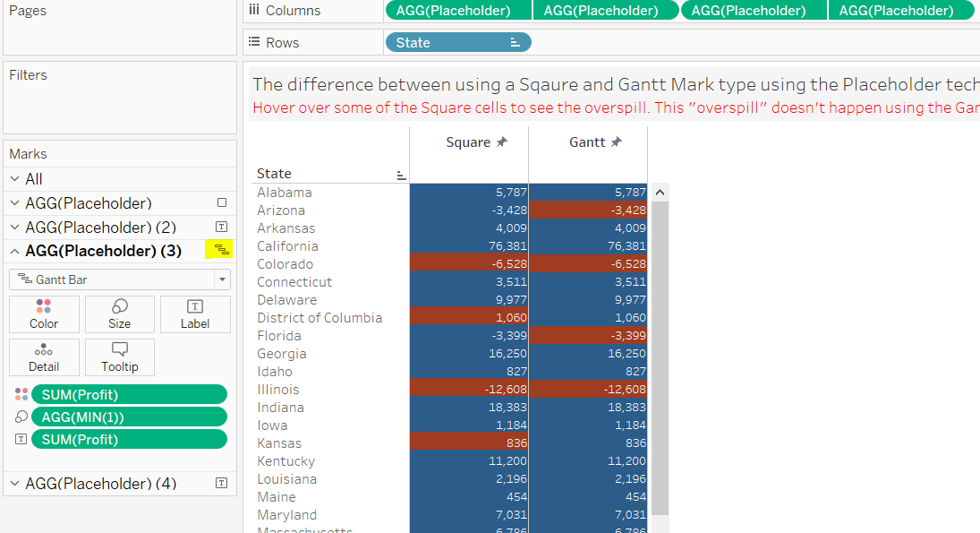
Task: Expand the AGG(Placeholder) (2) marks section
Action: [15, 228]
